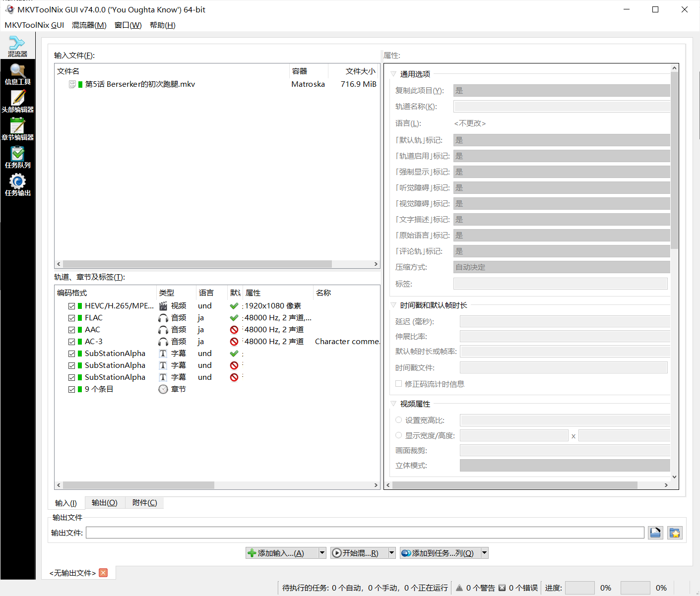The image size is (700, 596).
Task: Open the 任务输出 job output
Action: 17,185
